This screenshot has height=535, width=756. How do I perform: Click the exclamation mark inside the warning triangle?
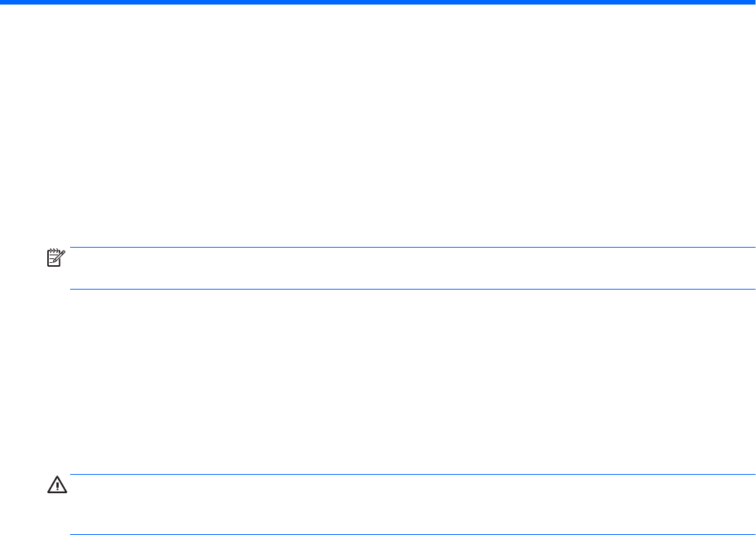[57, 486]
